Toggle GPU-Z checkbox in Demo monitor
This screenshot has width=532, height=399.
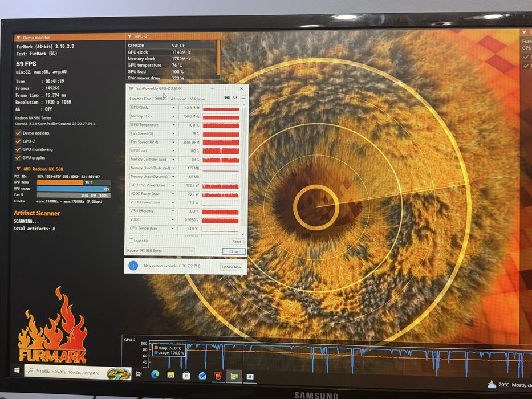tap(18, 141)
